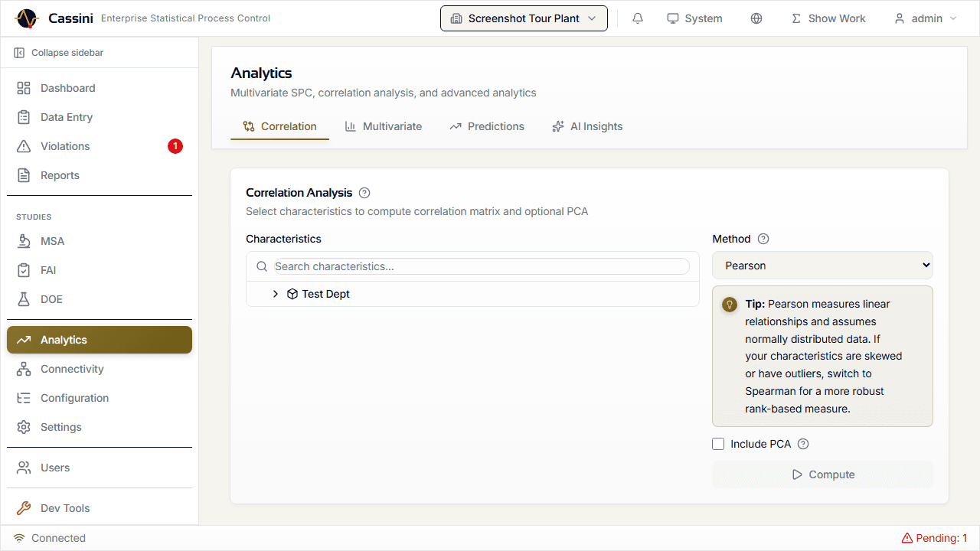Image resolution: width=980 pixels, height=551 pixels.
Task: Open the Dev Tools wrench icon
Action: tap(24, 507)
